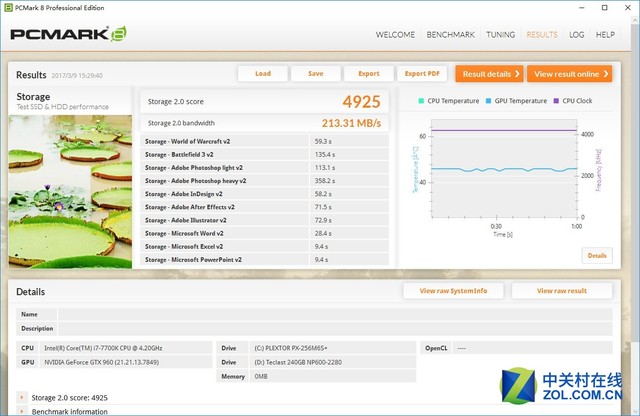The image size is (640, 416).
Task: Click the Storage lily pad thumbnail
Action: [x=70, y=191]
